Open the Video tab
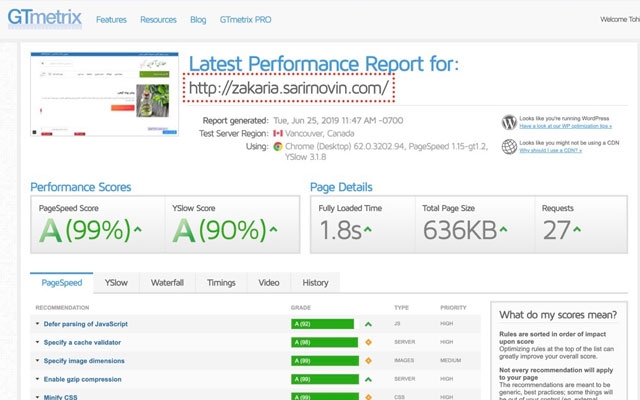Screen dimensions: 640x400 pos(269,282)
